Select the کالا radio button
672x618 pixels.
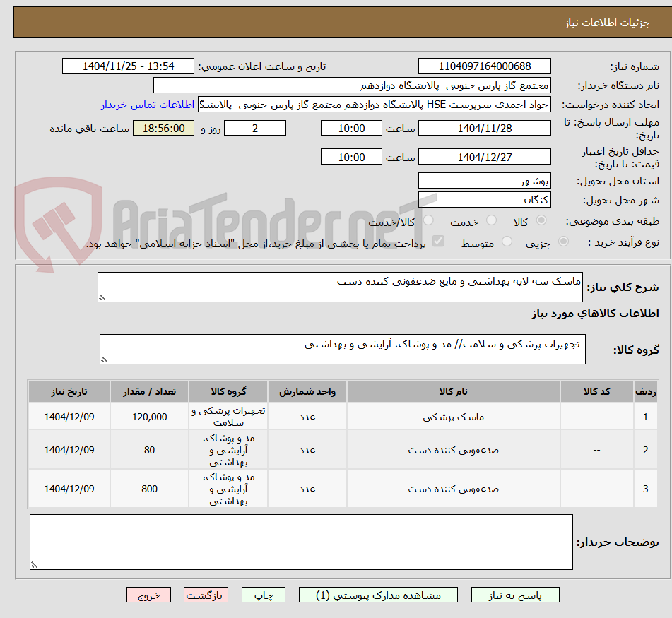click(x=541, y=220)
